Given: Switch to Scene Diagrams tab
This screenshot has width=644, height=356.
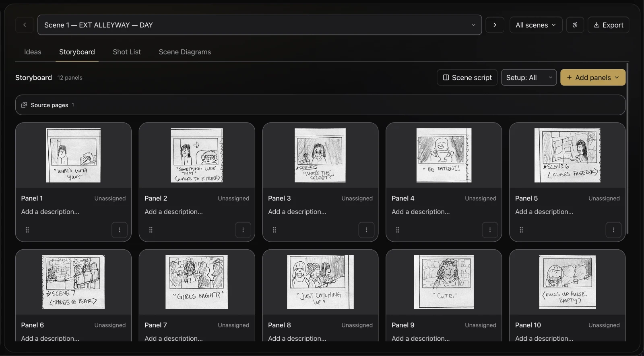Looking at the screenshot, I should point(185,52).
